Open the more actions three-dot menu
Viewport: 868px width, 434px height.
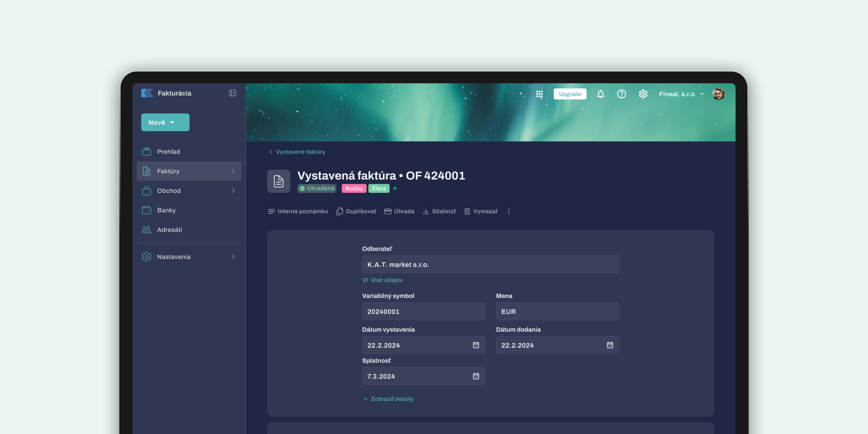509,211
